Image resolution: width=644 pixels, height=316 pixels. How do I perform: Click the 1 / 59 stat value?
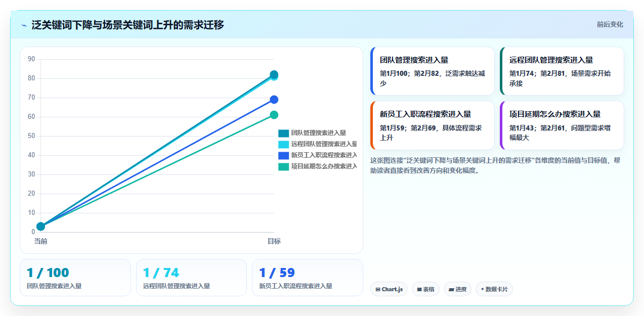coord(277,273)
